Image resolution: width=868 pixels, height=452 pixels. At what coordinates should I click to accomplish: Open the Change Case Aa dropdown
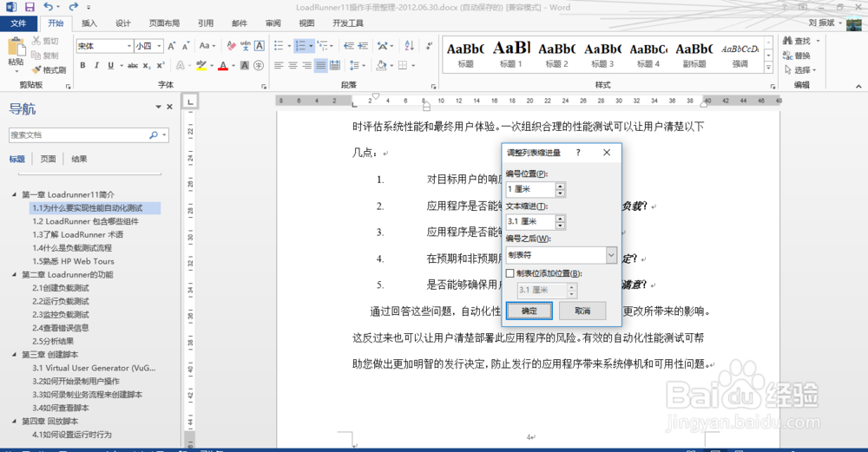point(207,46)
